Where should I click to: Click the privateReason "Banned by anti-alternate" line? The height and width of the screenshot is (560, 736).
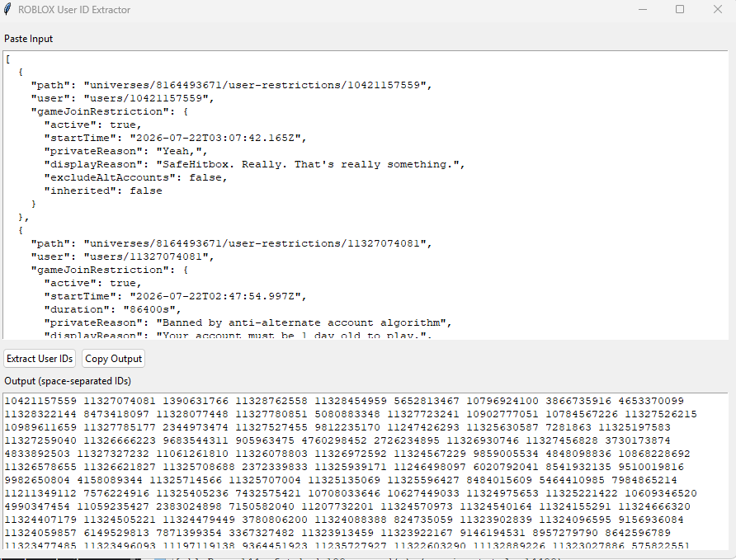pos(248,322)
